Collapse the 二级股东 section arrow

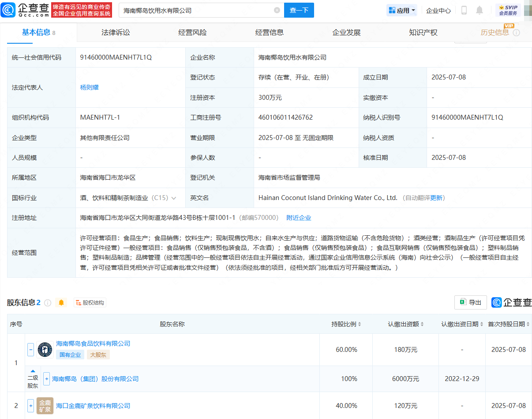pyautogui.click(x=33, y=371)
